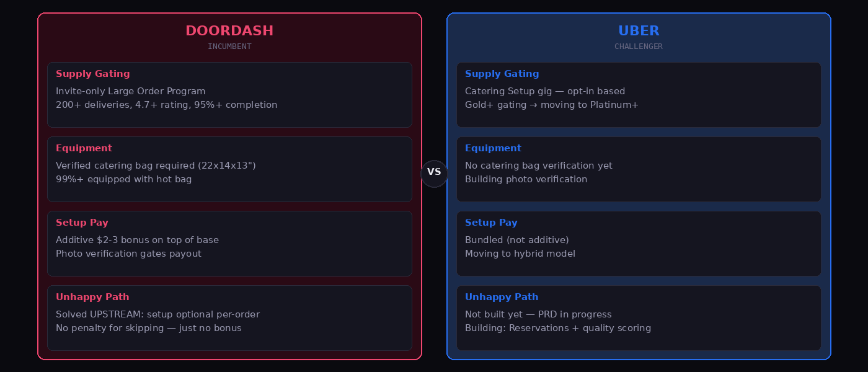Click Uber Setup Pay heading
Image resolution: width=868 pixels, height=372 pixels.
point(491,223)
